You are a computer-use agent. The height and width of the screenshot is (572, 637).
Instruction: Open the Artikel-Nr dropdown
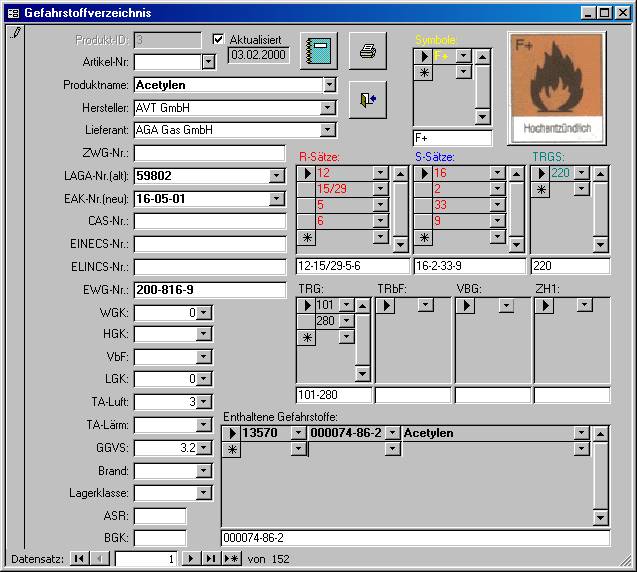point(208,62)
